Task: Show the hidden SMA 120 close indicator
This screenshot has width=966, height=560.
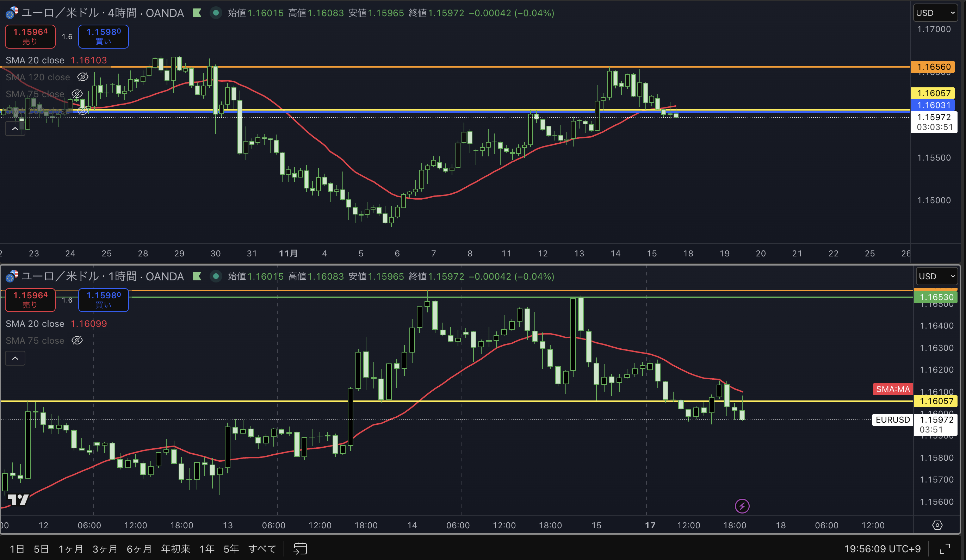Action: (82, 77)
